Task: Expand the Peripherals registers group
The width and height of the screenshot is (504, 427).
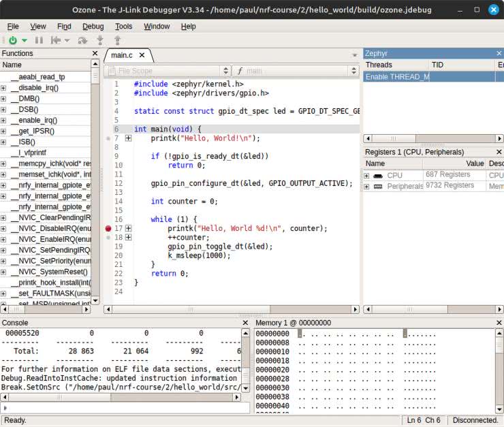Action: point(367,186)
